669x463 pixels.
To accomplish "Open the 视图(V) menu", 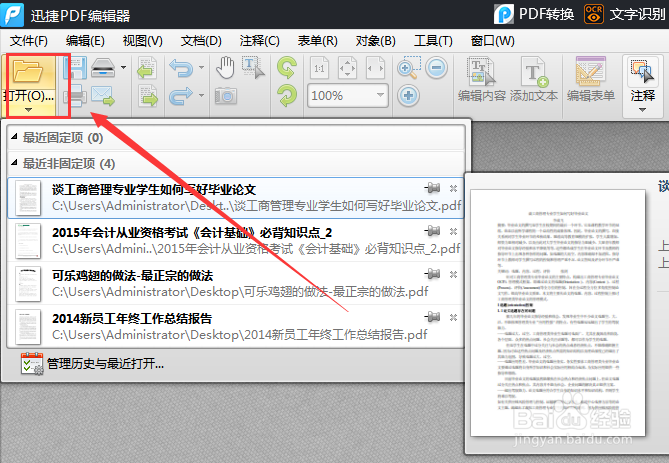I will [143, 41].
